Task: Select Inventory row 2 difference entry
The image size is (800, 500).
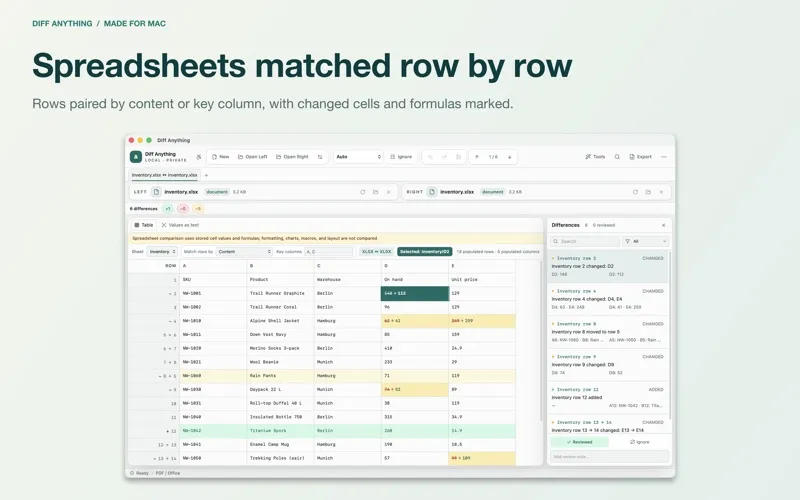Action: [607, 266]
